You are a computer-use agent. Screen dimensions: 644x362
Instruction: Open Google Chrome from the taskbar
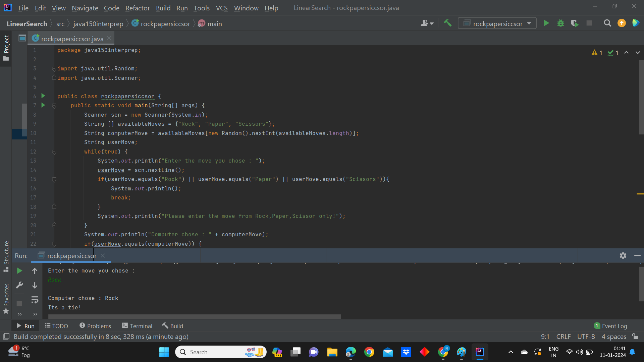pos(369,352)
